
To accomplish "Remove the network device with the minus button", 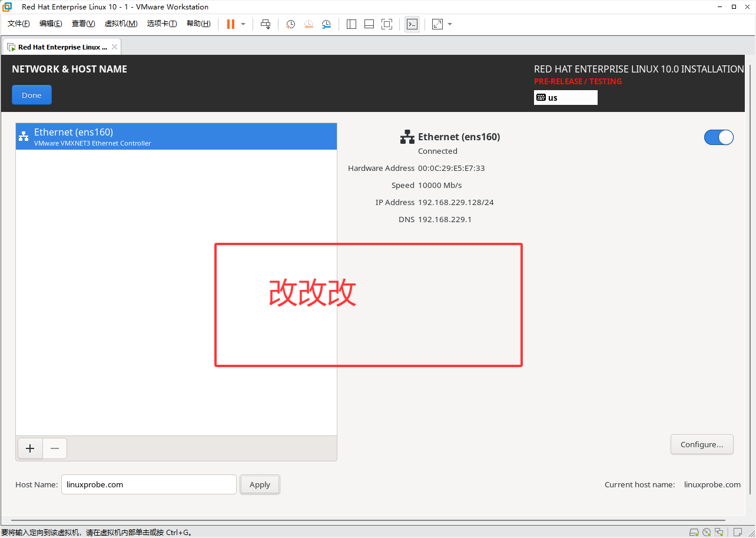I will 55,448.
